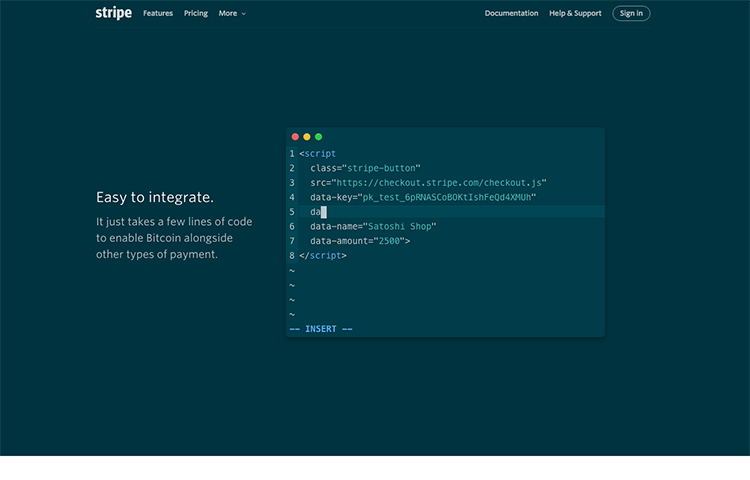Click the closing </script> tag

click(x=323, y=256)
